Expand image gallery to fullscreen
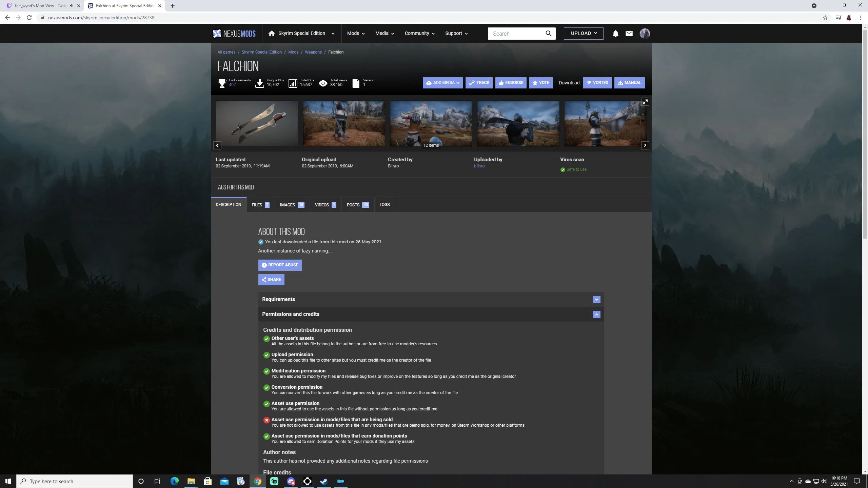This screenshot has width=868, height=488. pos(645,101)
